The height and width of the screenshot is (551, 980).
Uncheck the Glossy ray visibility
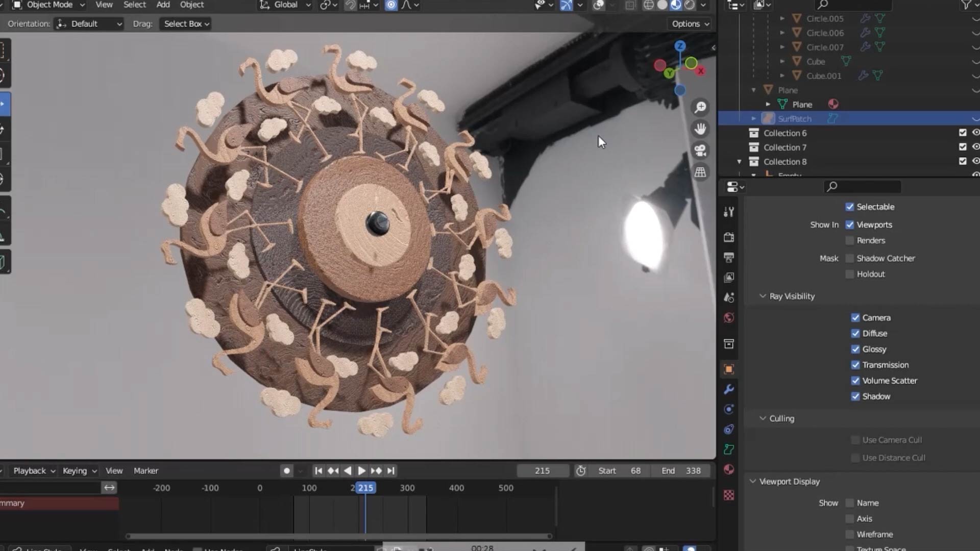[x=855, y=349]
